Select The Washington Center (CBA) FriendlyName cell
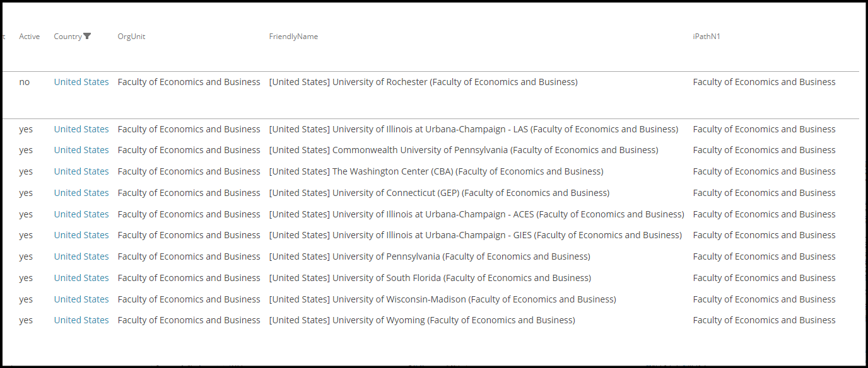868x368 pixels. coord(436,171)
